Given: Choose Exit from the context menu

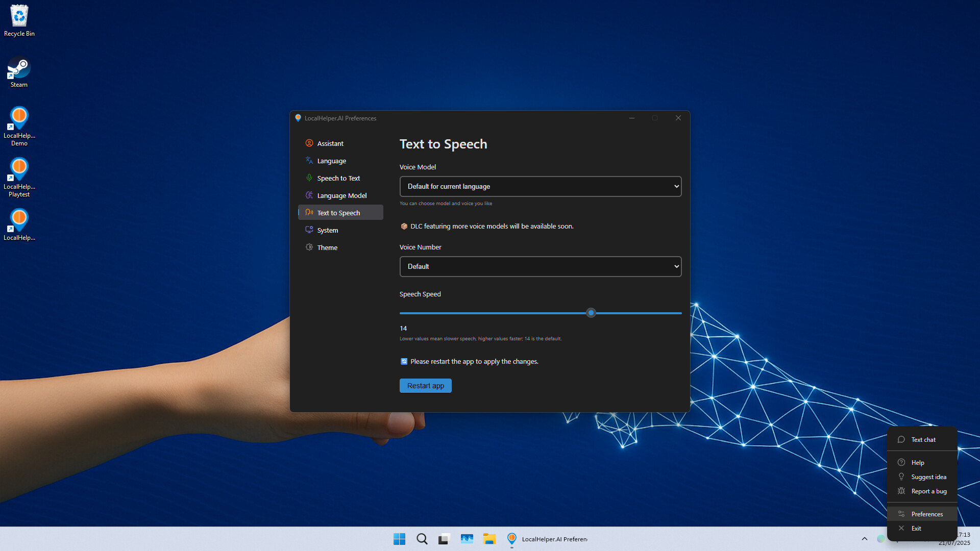Looking at the screenshot, I should (x=916, y=528).
